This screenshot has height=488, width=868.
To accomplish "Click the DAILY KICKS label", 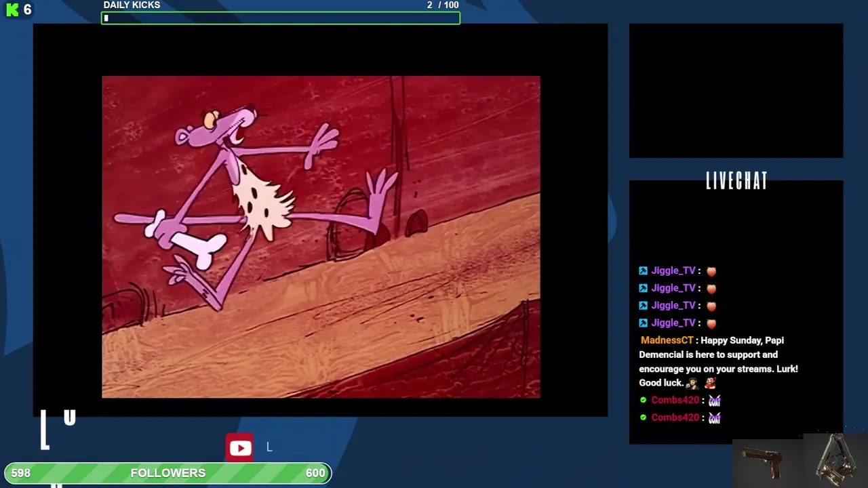I will tap(132, 5).
